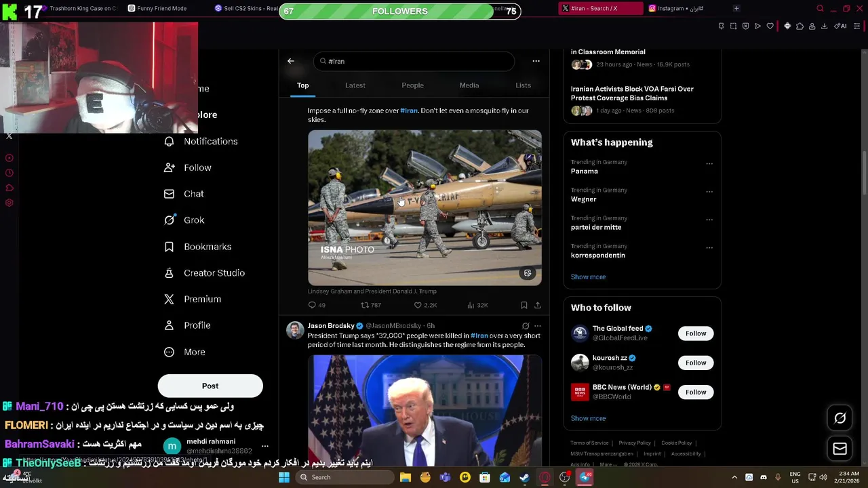Open more options on Jason Brodsky's post
This screenshot has height=488, width=868.
tap(537, 326)
